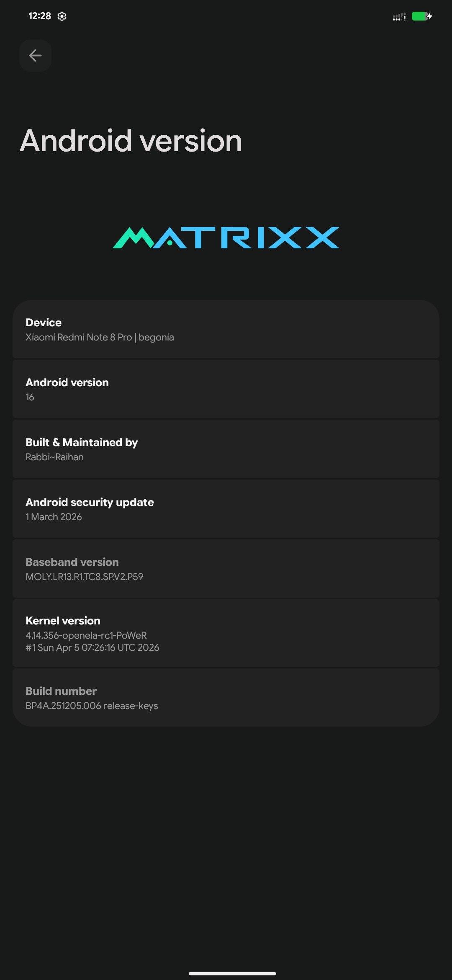Select the Built & Maintained by row

click(226, 449)
